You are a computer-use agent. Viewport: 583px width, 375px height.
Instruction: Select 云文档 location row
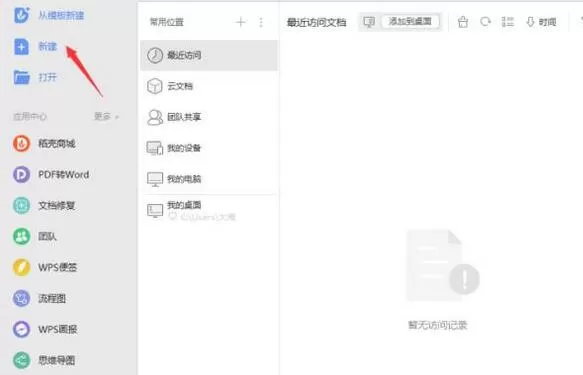click(209, 86)
